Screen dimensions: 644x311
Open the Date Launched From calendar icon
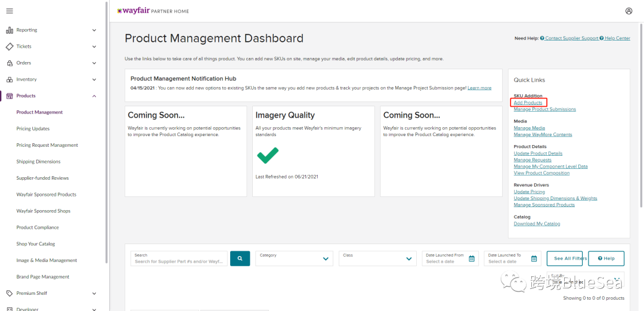coord(472,258)
